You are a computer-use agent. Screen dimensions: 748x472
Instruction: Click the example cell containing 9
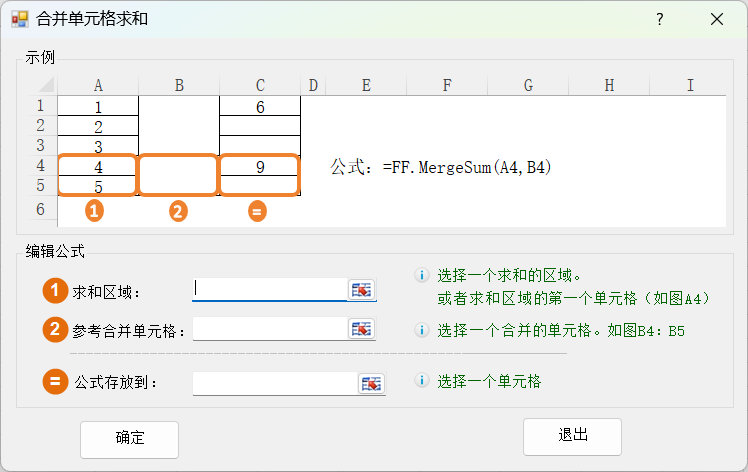[x=259, y=167]
